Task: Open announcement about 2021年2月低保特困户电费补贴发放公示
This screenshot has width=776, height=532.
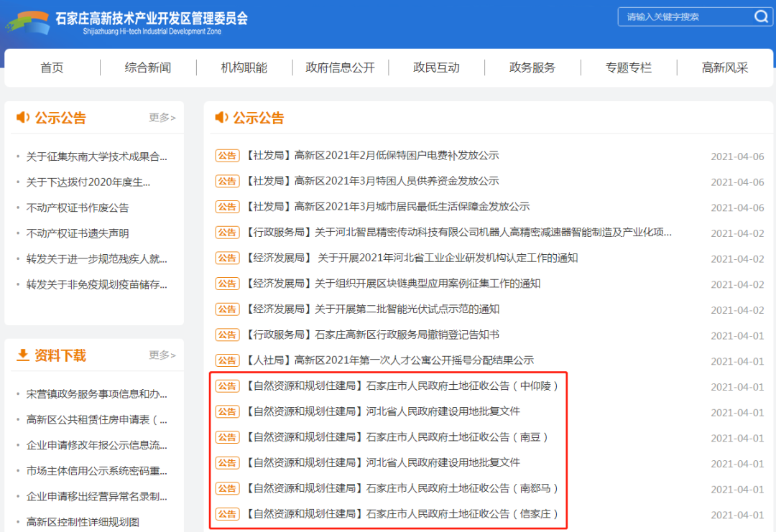Action: pyautogui.click(x=374, y=155)
